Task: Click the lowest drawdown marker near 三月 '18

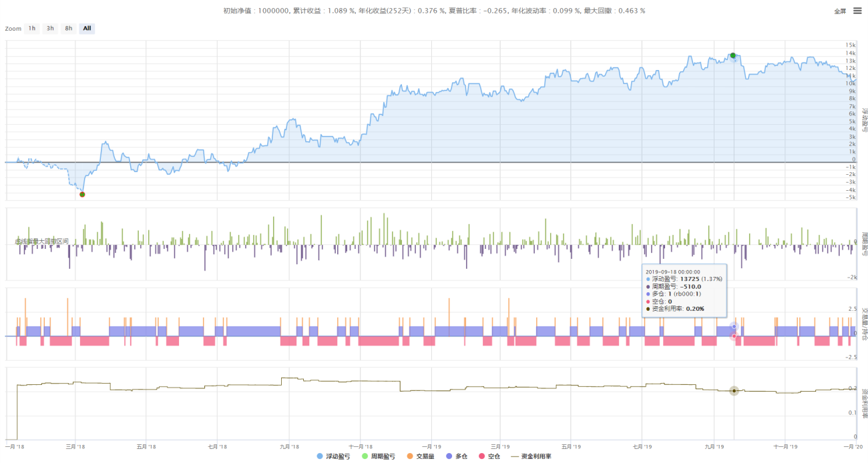Action: click(x=82, y=194)
